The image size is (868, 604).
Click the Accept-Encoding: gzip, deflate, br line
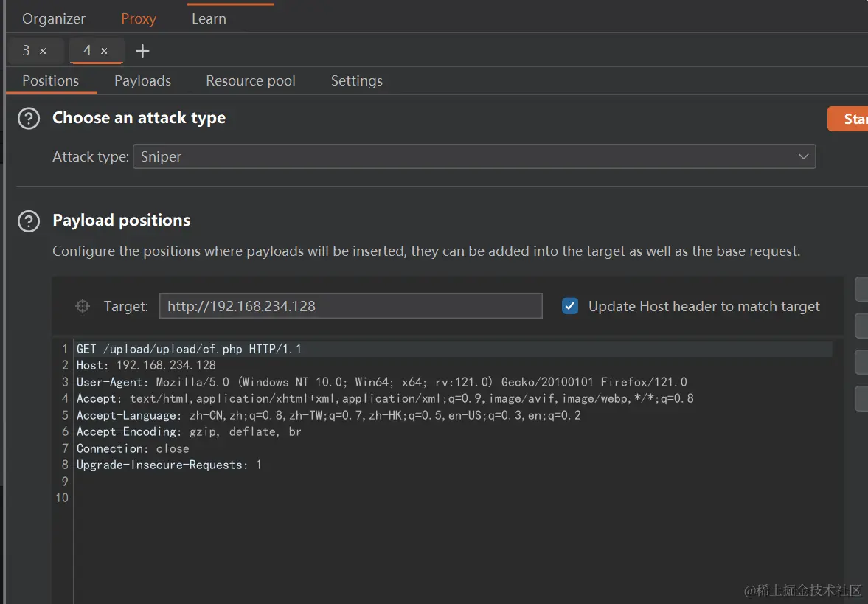(189, 432)
